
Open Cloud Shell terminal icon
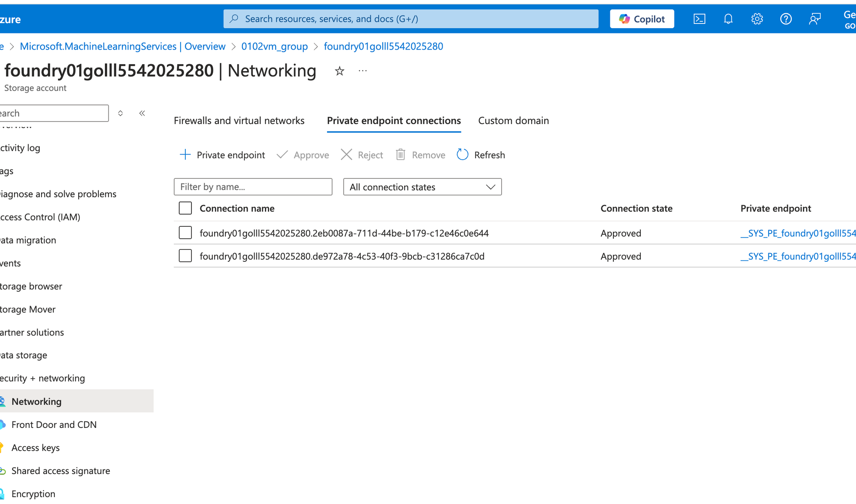point(699,19)
